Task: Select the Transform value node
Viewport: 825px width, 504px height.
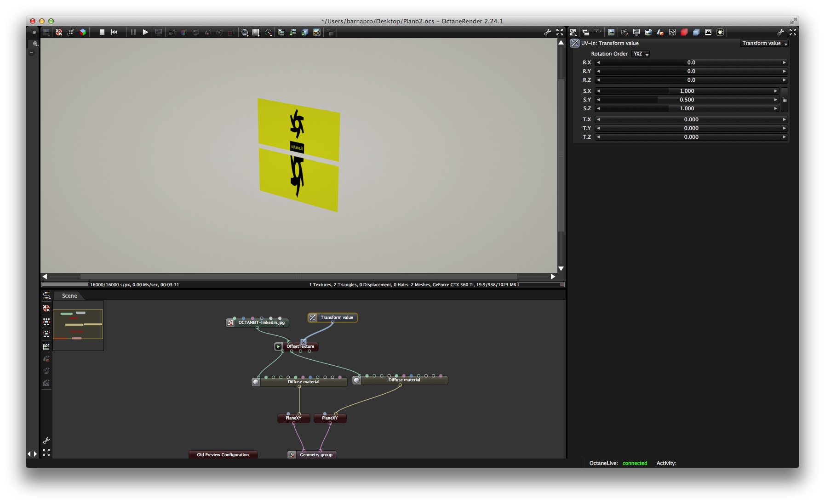Action: [x=332, y=317]
